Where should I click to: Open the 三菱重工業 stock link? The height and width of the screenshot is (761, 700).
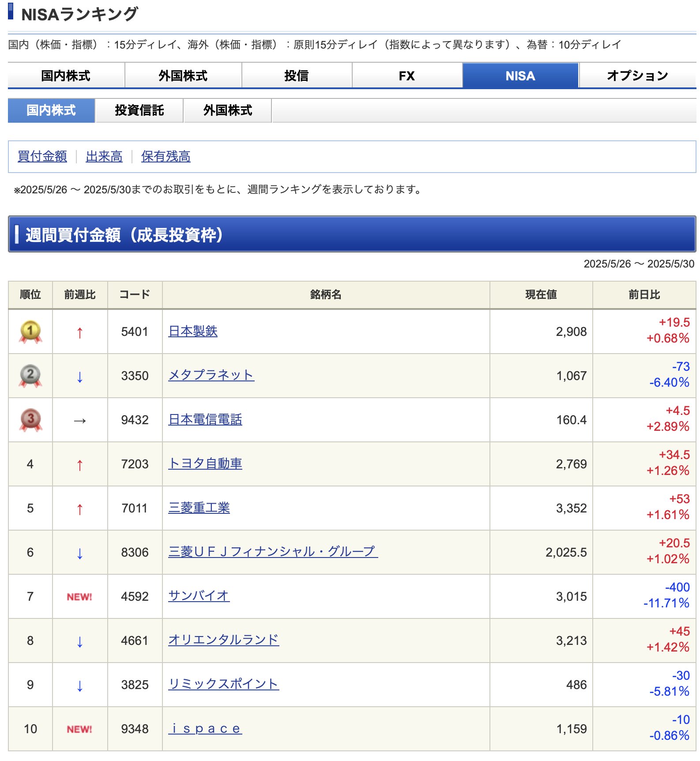(199, 508)
